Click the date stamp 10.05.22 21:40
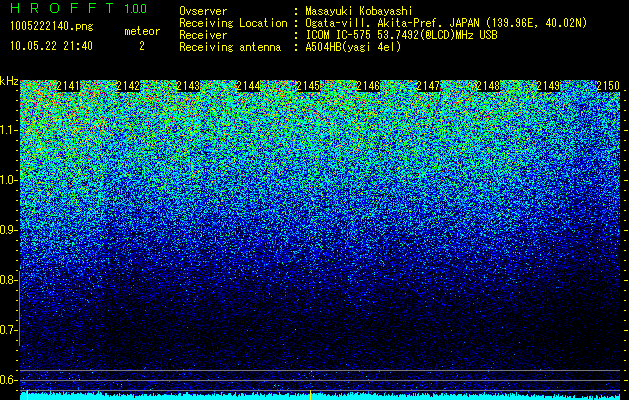This screenshot has height=400, width=629. pyautogui.click(x=51, y=46)
